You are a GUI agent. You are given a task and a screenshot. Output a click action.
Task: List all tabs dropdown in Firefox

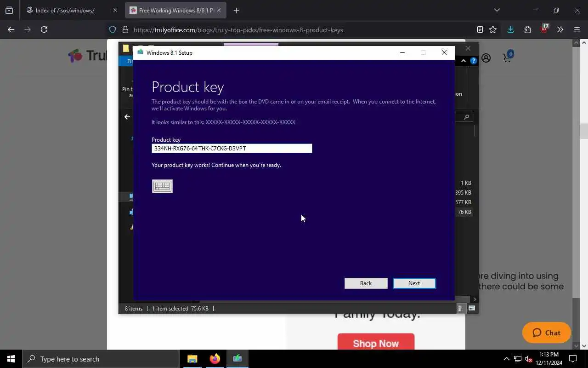(497, 10)
